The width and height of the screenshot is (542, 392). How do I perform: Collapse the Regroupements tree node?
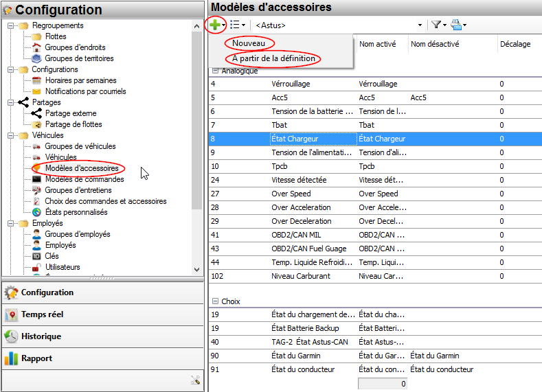click(10, 26)
